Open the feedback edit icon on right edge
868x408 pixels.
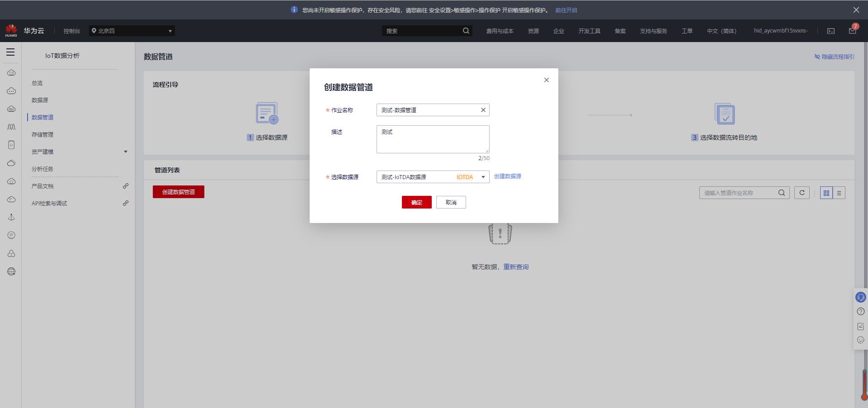tap(860, 326)
